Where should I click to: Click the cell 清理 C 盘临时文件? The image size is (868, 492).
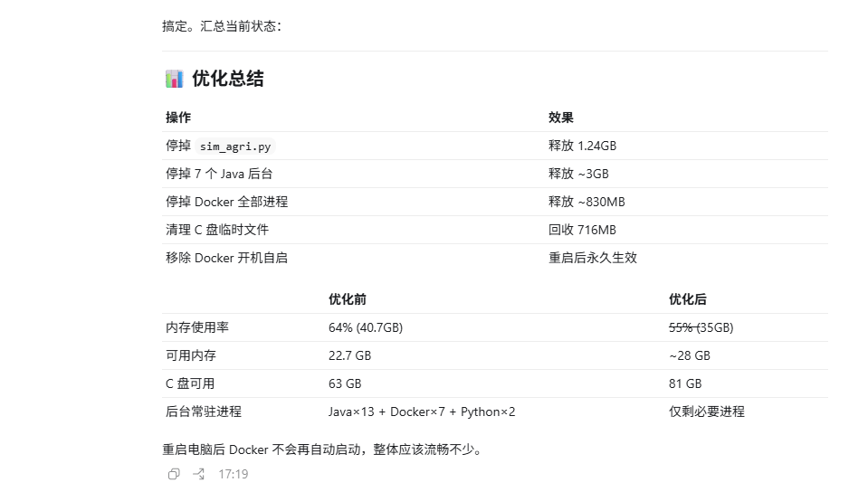tap(217, 230)
